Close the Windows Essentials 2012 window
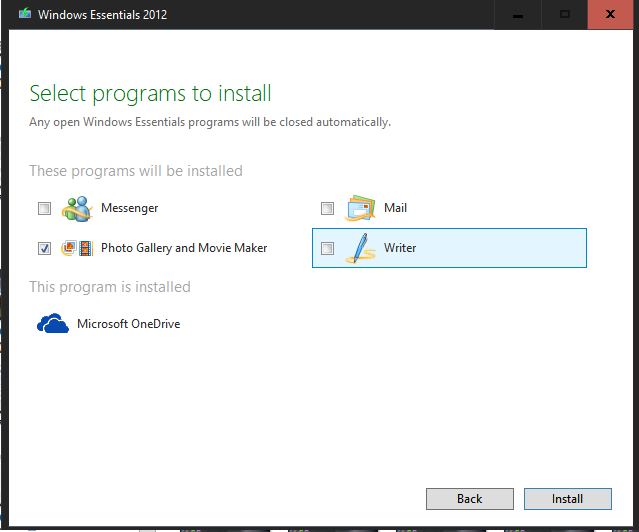Screen dimensions: 639x532 [610, 15]
